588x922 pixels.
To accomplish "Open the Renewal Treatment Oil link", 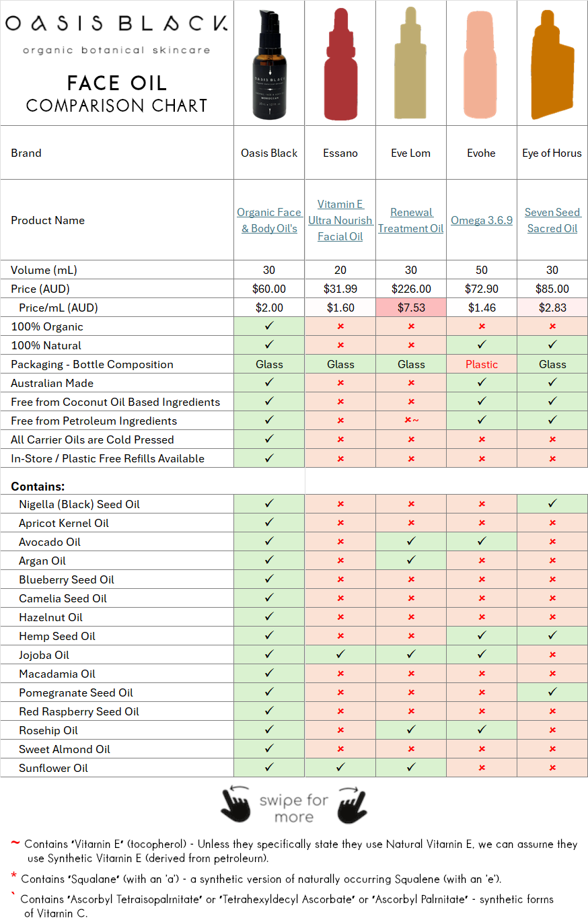I will pyautogui.click(x=410, y=220).
